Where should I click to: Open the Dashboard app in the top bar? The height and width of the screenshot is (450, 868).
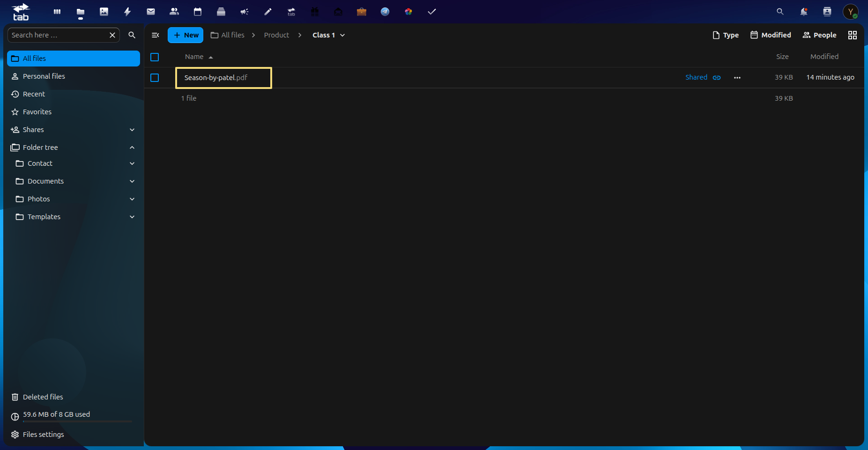click(x=57, y=12)
